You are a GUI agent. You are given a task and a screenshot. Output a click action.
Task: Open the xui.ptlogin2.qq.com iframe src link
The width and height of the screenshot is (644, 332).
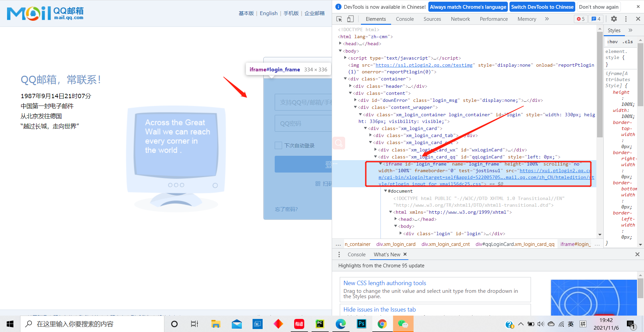point(486,177)
